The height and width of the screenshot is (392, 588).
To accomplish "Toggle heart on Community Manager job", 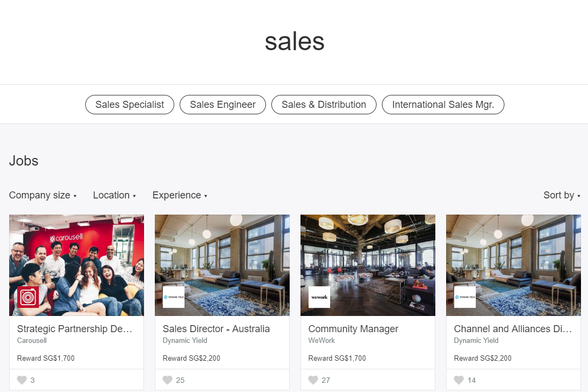I will pos(313,380).
